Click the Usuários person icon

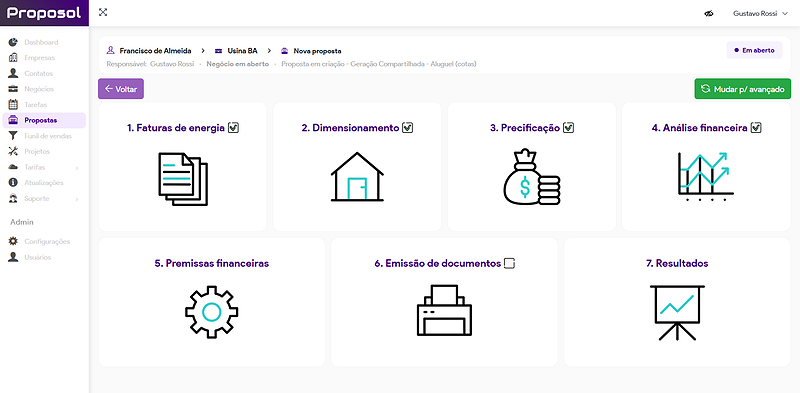click(14, 257)
